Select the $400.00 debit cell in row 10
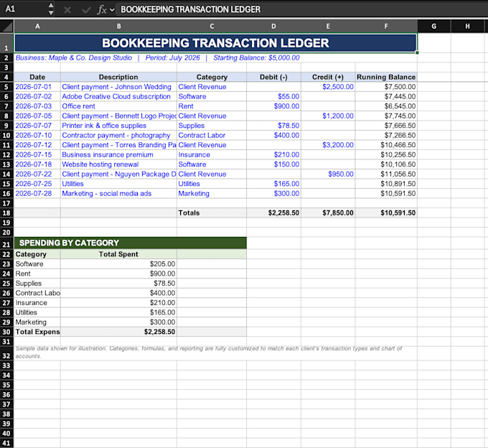Image resolution: width=488 pixels, height=448 pixels. tap(273, 135)
